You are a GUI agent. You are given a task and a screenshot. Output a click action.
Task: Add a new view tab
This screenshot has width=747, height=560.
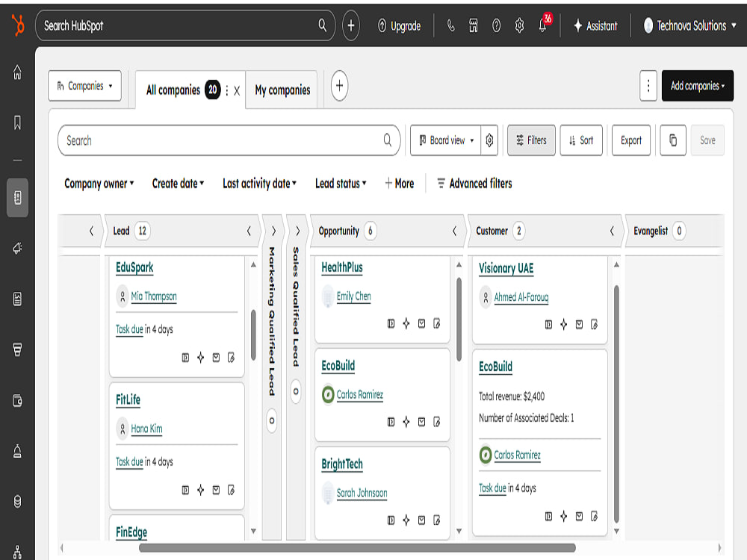pyautogui.click(x=339, y=86)
